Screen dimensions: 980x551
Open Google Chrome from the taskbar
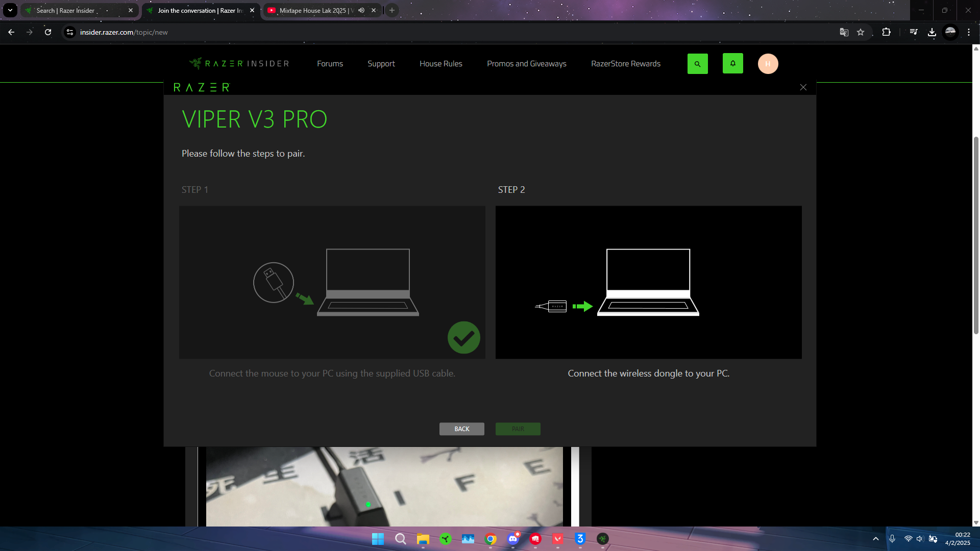tap(491, 539)
